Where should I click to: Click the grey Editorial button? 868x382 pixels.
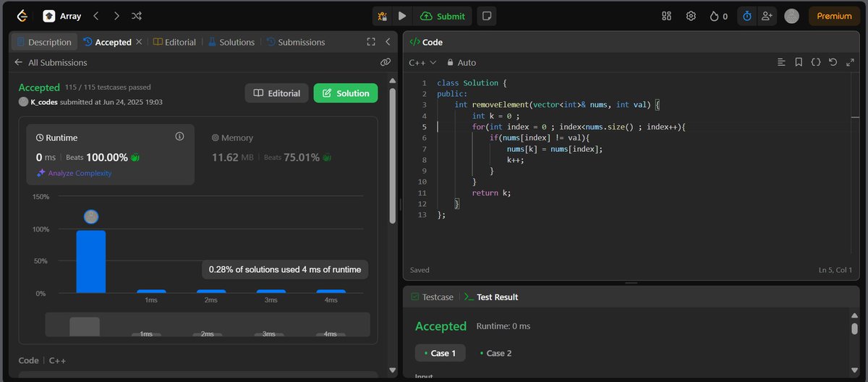(277, 93)
